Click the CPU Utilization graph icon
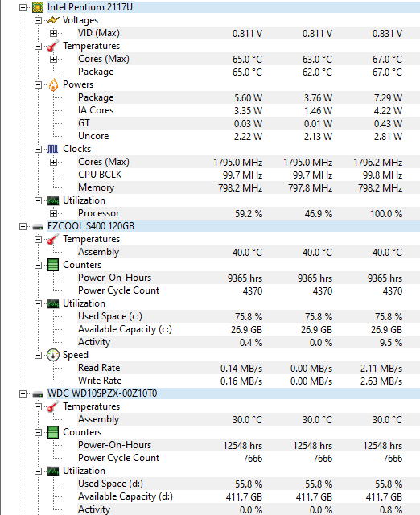The image size is (420, 515). pyautogui.click(x=53, y=200)
